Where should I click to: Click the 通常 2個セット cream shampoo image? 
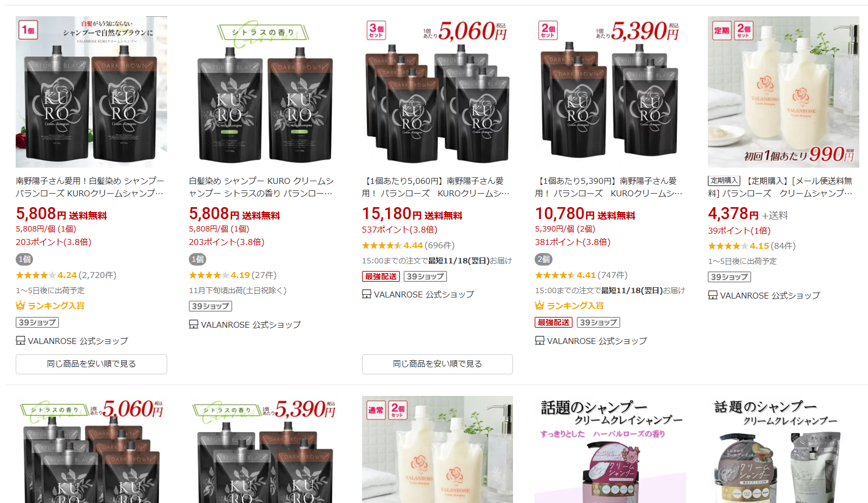coord(437,449)
